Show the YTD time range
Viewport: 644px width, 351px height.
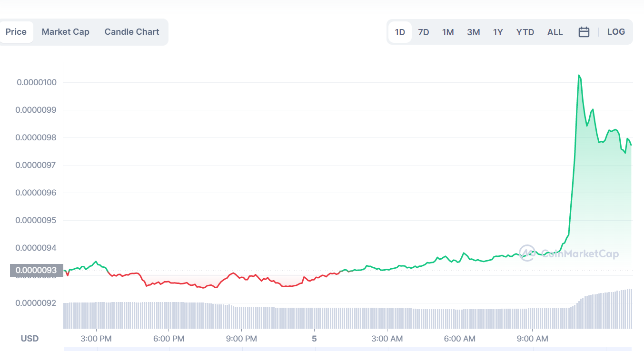pos(525,32)
